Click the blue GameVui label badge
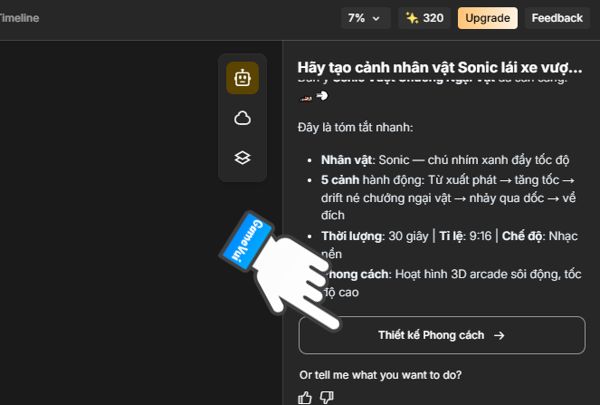Image resolution: width=600 pixels, height=405 pixels. tap(247, 240)
